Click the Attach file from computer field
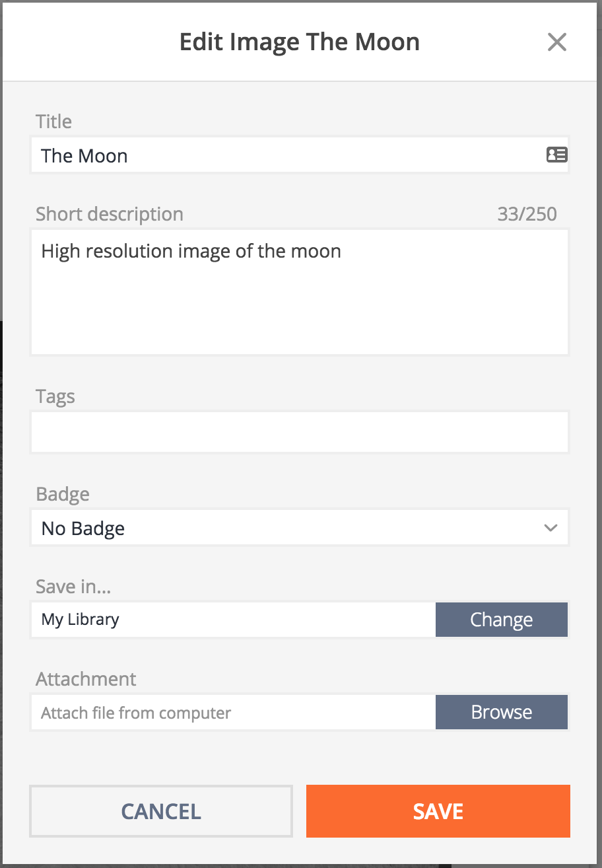The width and height of the screenshot is (602, 868). [233, 713]
